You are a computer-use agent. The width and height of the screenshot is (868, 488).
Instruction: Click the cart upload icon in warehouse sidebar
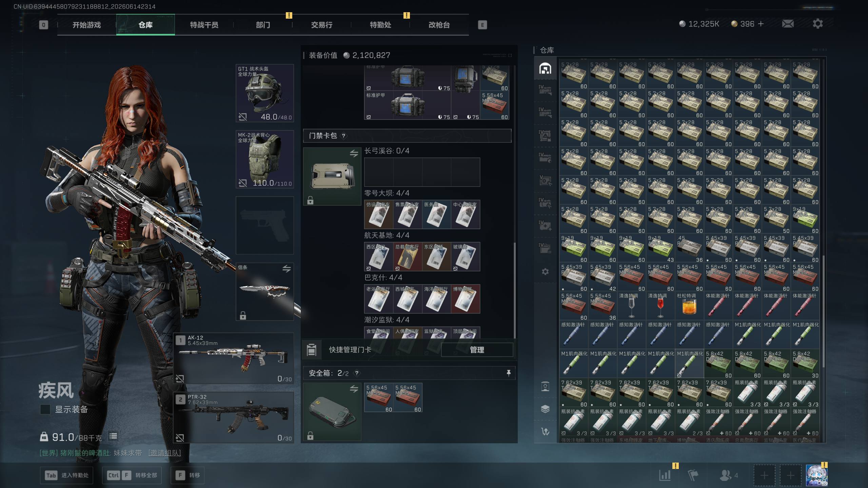[545, 431]
